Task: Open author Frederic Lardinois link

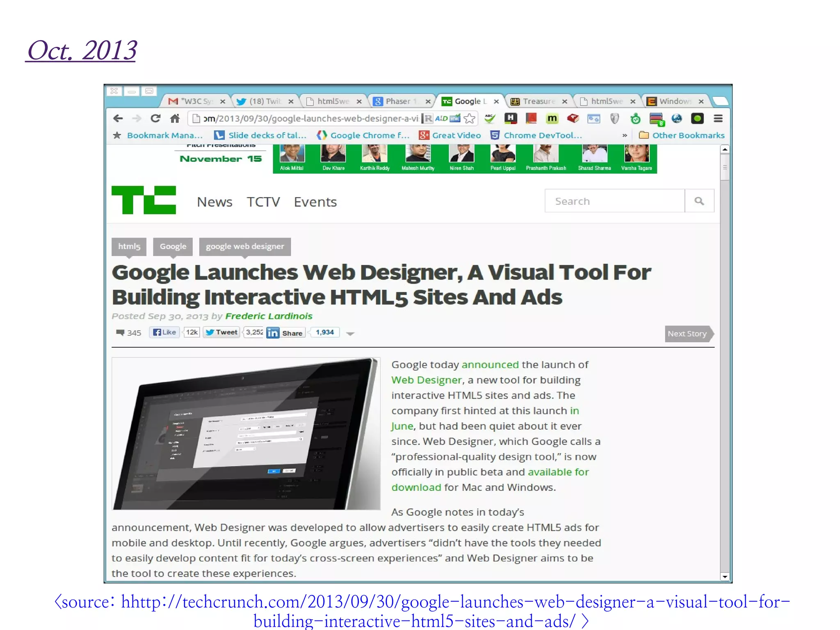Action: click(269, 316)
